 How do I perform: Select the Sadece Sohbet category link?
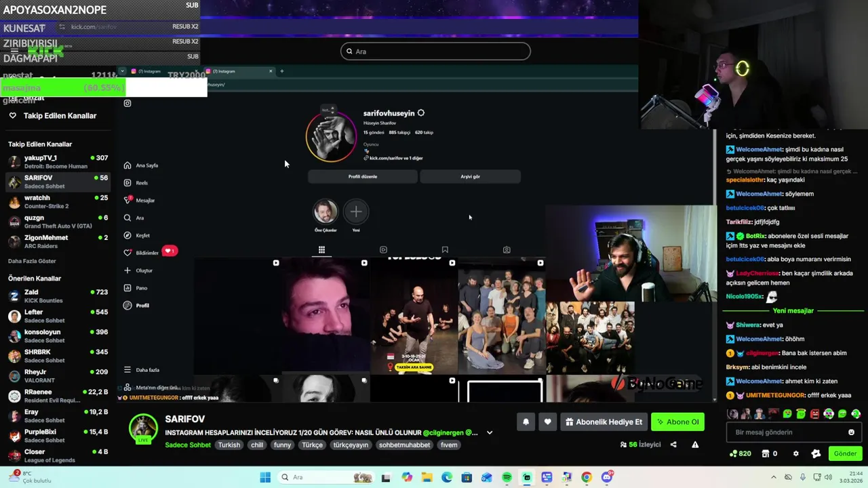click(188, 445)
